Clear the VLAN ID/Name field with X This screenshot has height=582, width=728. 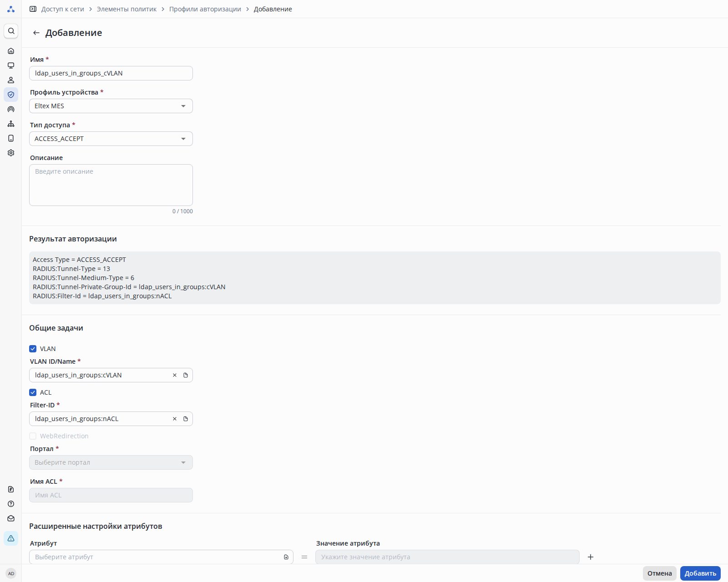(x=175, y=375)
